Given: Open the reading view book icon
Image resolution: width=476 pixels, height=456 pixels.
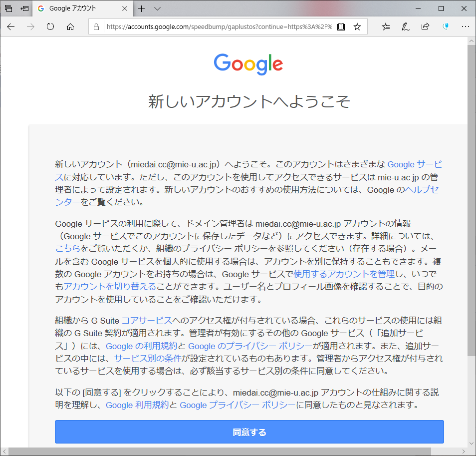Looking at the screenshot, I should pos(341,27).
